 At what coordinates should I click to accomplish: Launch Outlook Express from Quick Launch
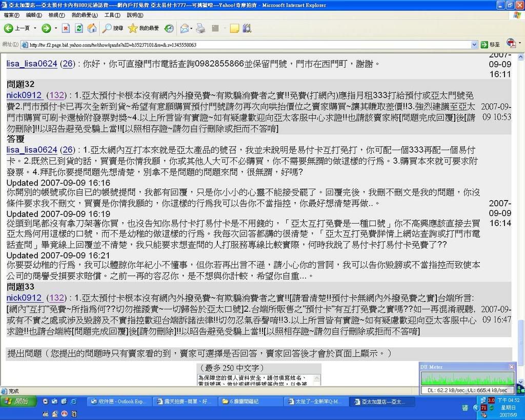point(54,401)
